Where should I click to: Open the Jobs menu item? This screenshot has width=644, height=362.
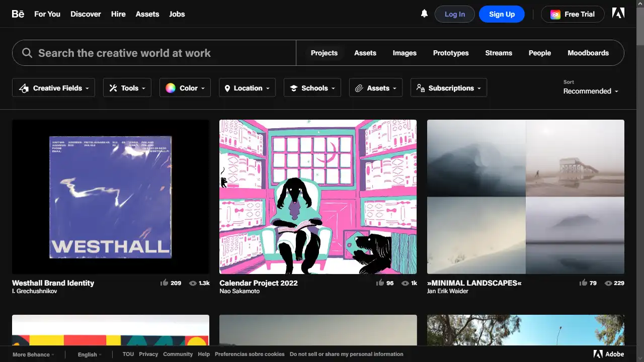pyautogui.click(x=177, y=14)
